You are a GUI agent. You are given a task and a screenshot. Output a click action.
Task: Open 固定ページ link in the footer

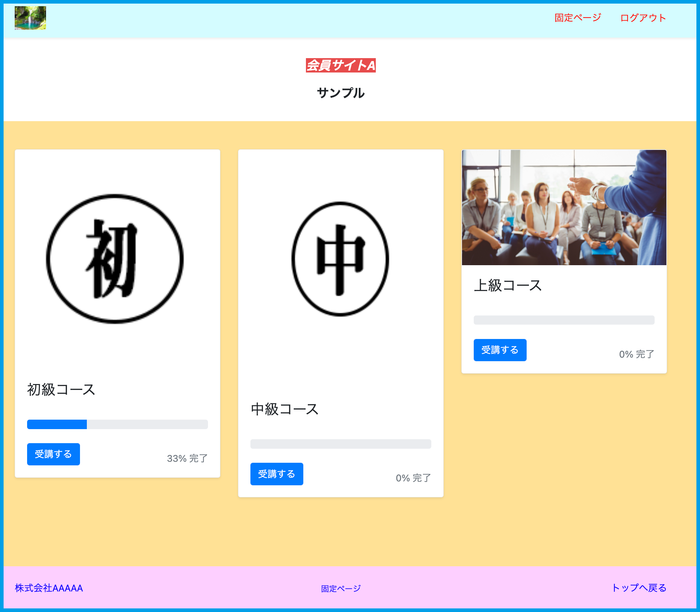pyautogui.click(x=341, y=588)
